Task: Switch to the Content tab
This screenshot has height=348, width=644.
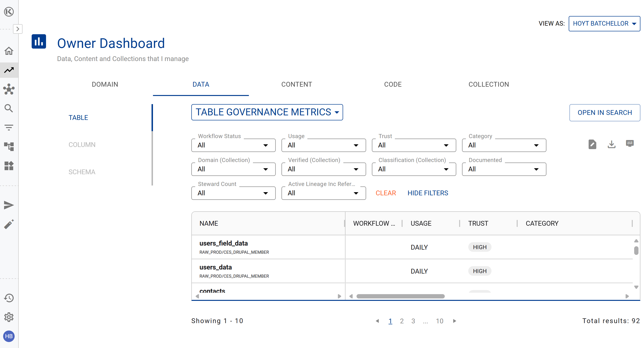Action: [297, 84]
